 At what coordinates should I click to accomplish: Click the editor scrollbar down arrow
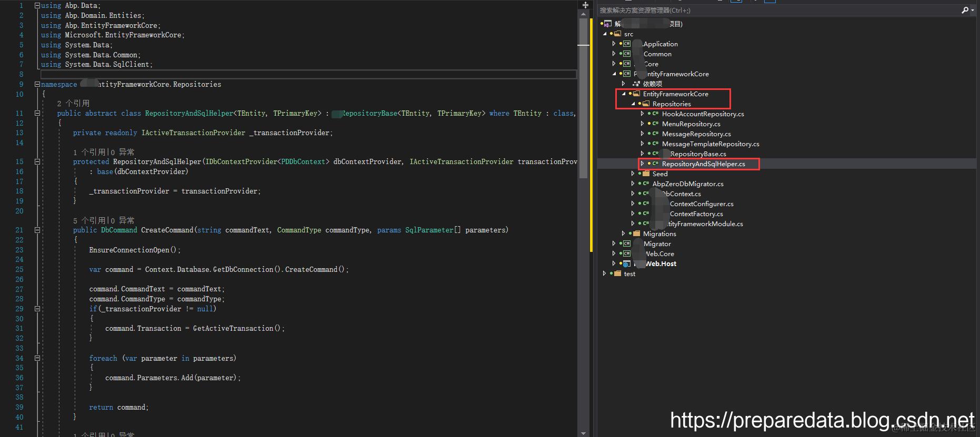pos(583,433)
